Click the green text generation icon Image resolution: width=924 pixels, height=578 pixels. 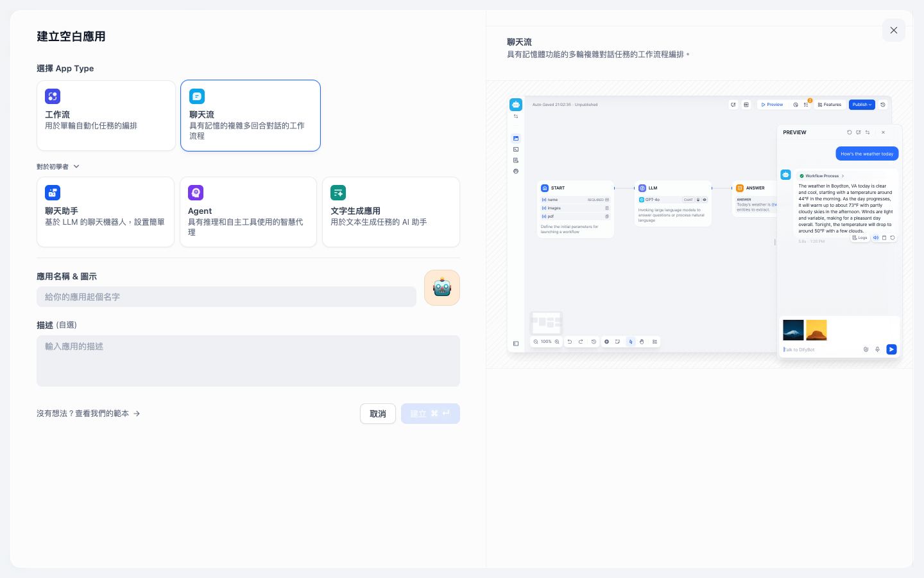click(x=338, y=193)
